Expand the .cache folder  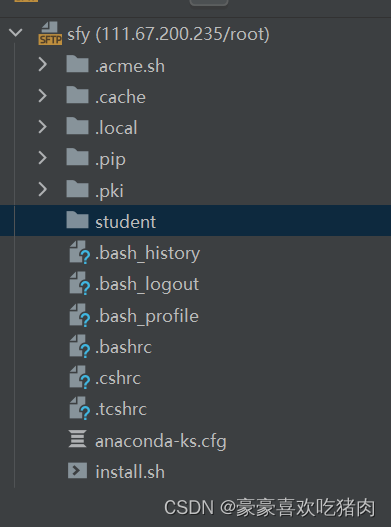42,96
